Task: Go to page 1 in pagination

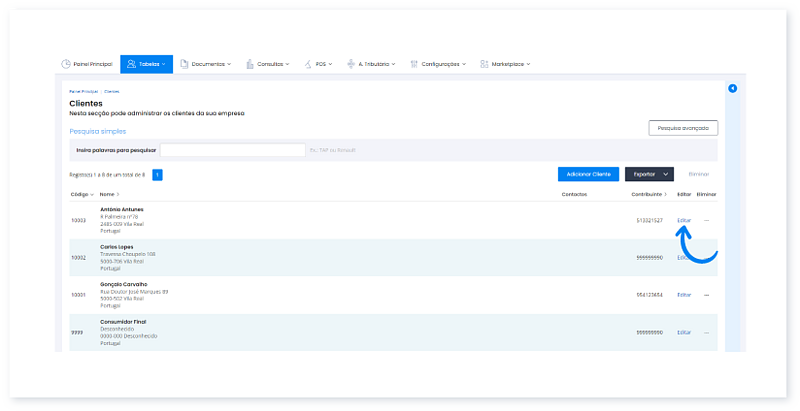Action: [158, 174]
